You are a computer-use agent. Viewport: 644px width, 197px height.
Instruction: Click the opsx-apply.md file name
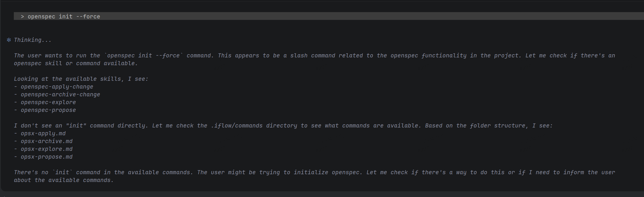[43, 134]
